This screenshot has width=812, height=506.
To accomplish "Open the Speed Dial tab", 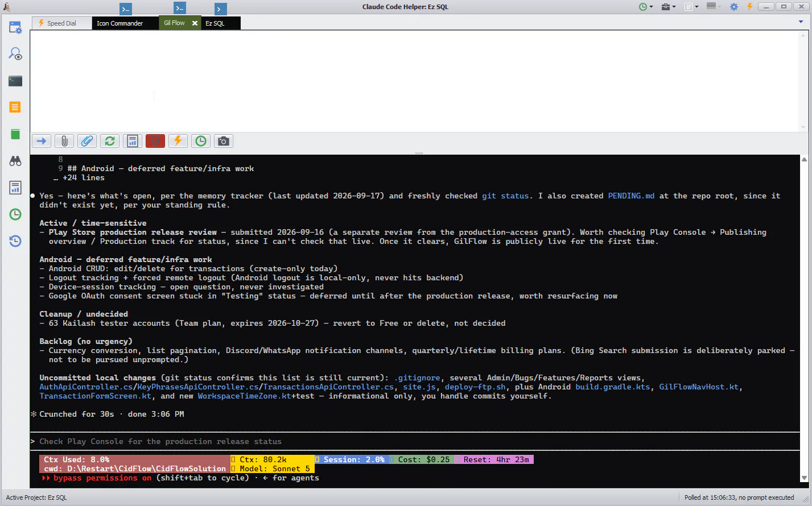I will (x=61, y=23).
